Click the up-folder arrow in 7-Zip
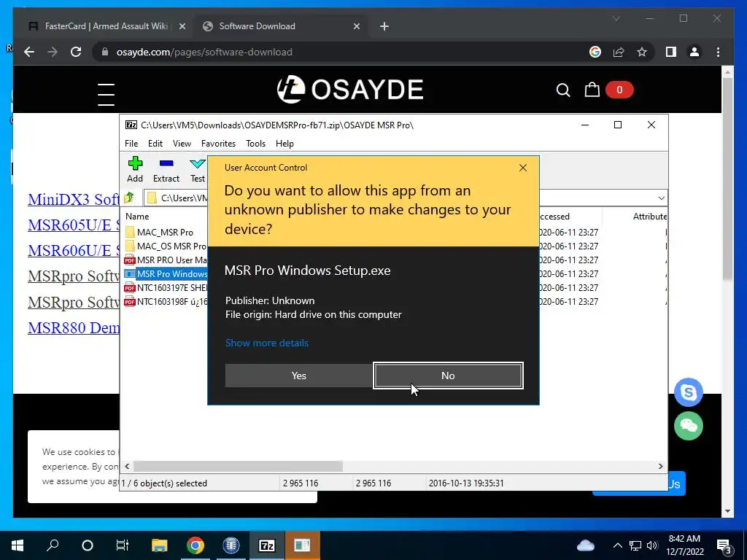 click(x=128, y=198)
